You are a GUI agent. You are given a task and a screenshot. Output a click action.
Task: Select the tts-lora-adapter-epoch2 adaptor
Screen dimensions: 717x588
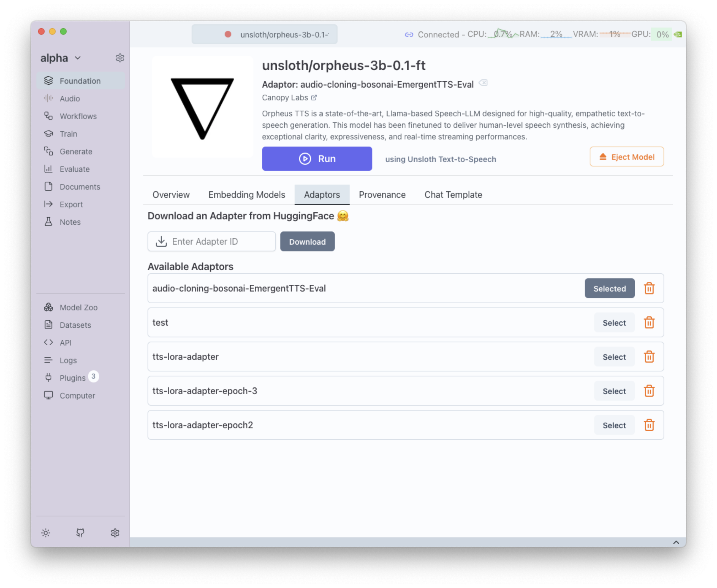point(614,425)
